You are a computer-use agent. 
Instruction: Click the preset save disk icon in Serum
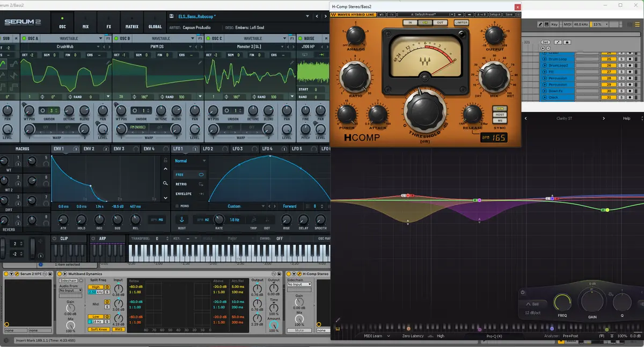point(172,17)
